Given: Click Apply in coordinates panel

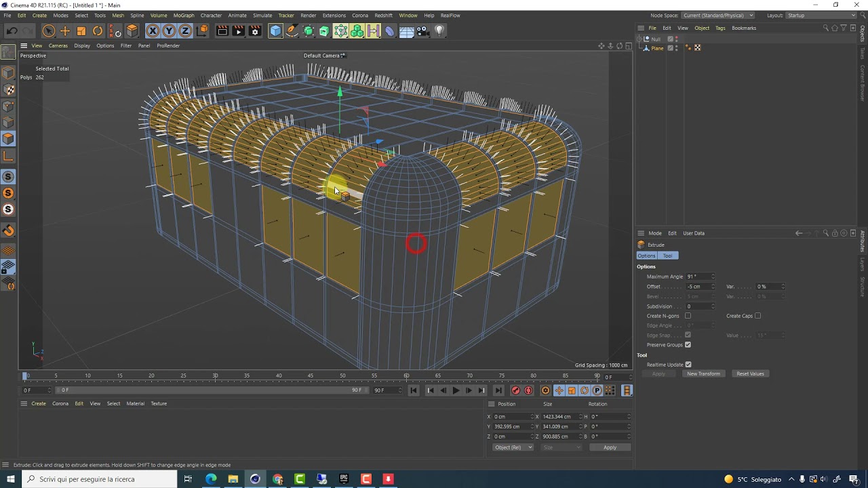Looking at the screenshot, I should tap(610, 447).
